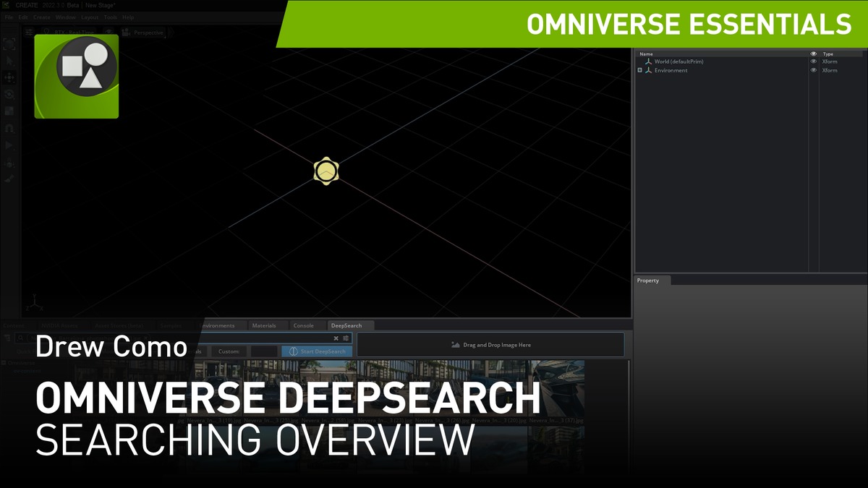This screenshot has height=488, width=868.
Task: Click the Omniverse Create app logo
Action: (x=76, y=76)
